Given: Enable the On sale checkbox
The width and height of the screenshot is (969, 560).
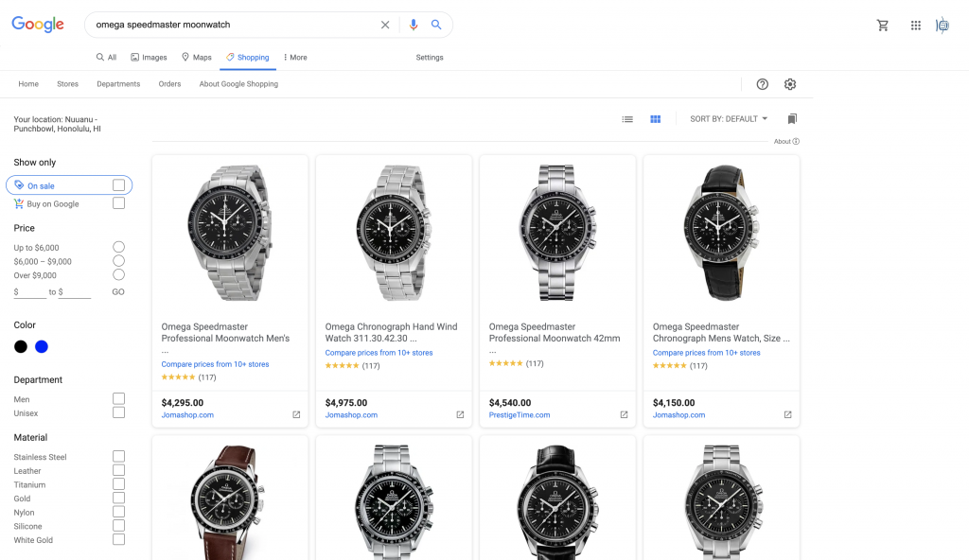Looking at the screenshot, I should click(118, 185).
